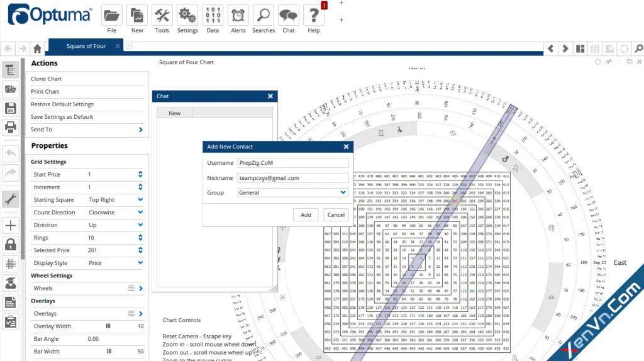Open the Help question mark icon
The image size is (644, 361).
314,16
